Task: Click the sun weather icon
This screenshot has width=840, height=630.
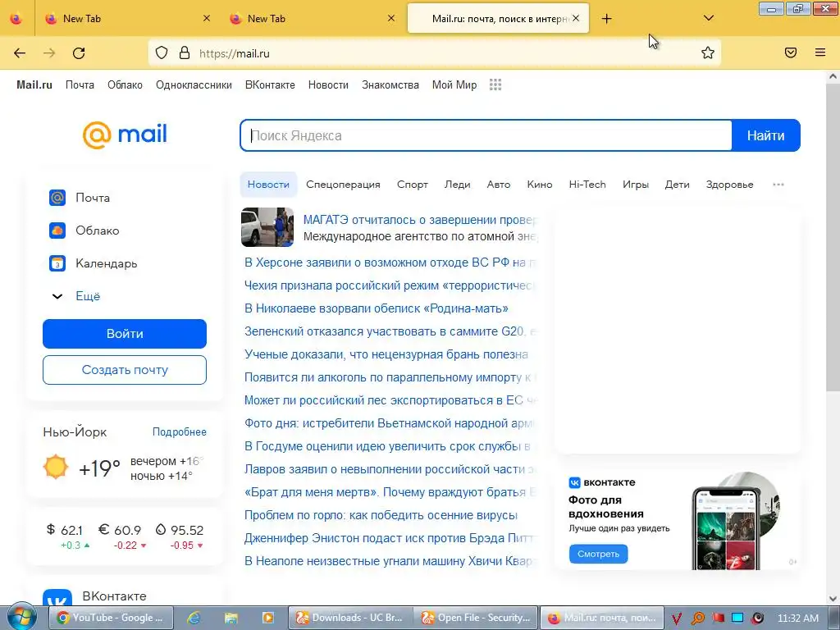Action: 56,467
